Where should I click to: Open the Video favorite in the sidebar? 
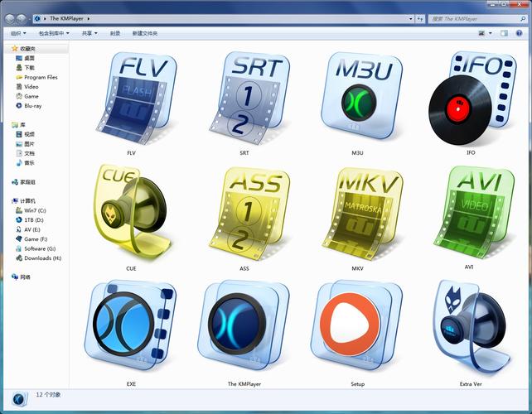pyautogui.click(x=31, y=86)
